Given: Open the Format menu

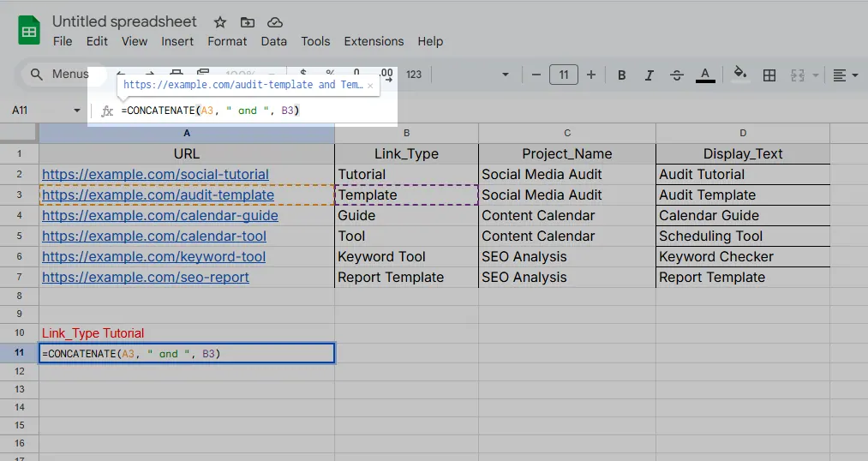Looking at the screenshot, I should tap(227, 41).
